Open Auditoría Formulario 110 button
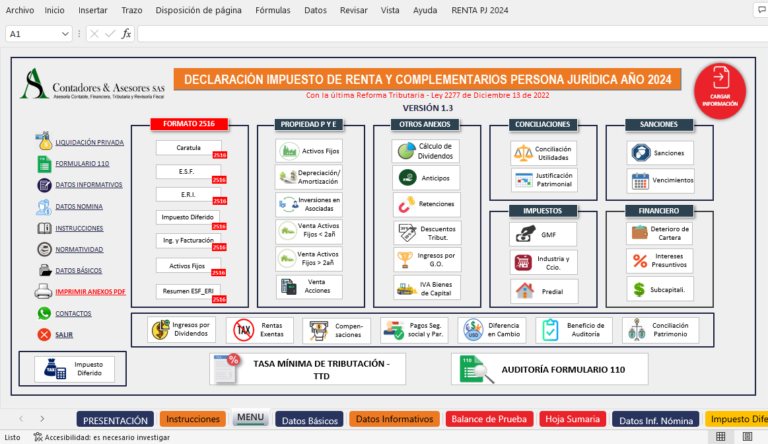Viewport: 768px width, 444px height. pos(550,369)
